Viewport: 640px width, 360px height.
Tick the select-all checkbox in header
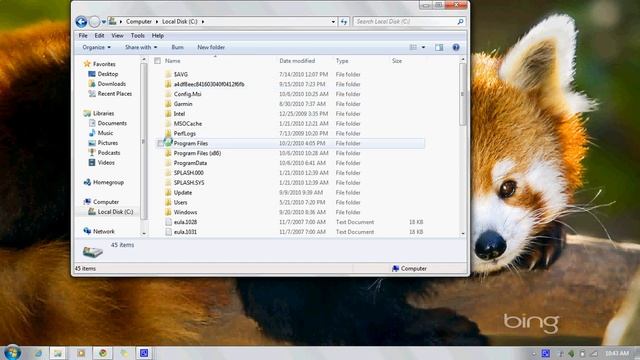(158, 61)
